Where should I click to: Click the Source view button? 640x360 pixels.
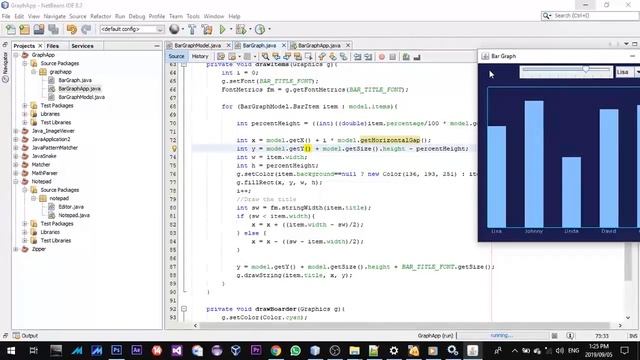(x=176, y=56)
